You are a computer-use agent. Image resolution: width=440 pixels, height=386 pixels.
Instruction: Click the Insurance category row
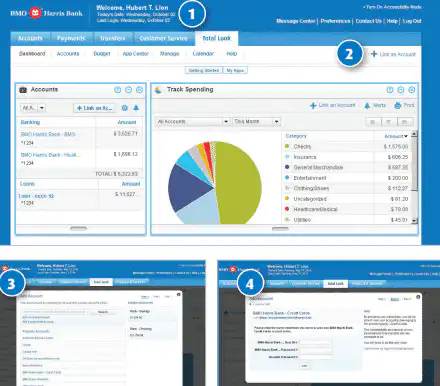tap(346, 157)
